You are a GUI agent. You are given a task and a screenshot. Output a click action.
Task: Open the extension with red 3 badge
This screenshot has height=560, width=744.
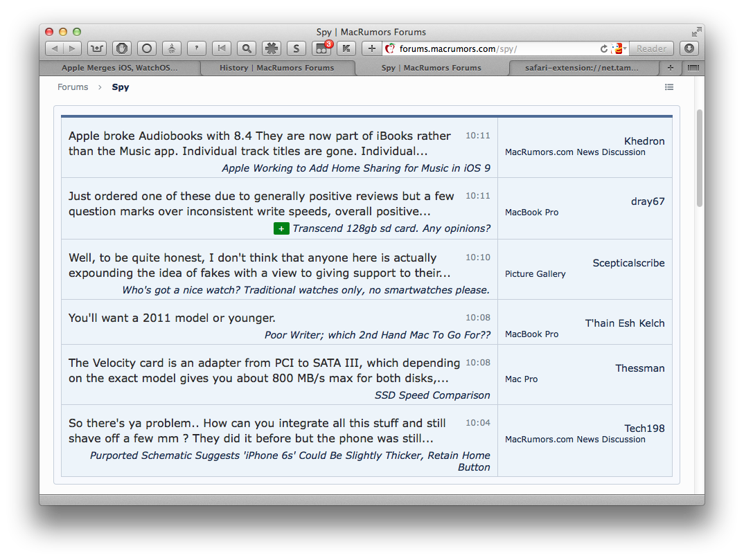click(321, 48)
